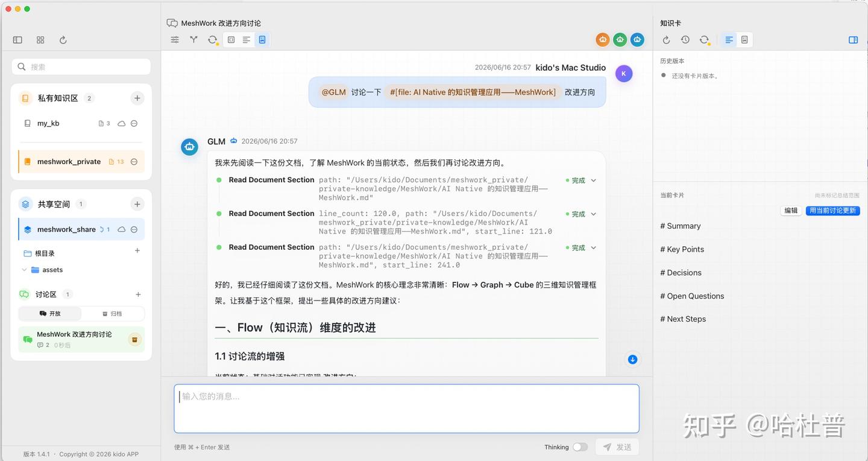Click the sync icon in knowledge card toolbar
The height and width of the screenshot is (461, 868).
[x=704, y=40]
